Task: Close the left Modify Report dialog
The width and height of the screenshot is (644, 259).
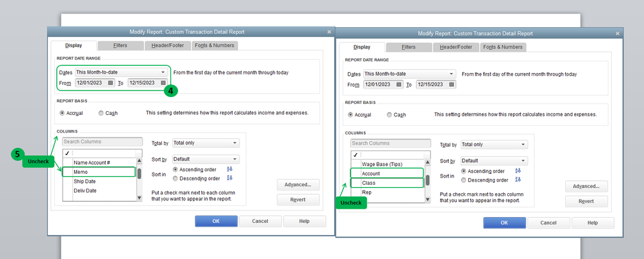Action: [x=329, y=32]
